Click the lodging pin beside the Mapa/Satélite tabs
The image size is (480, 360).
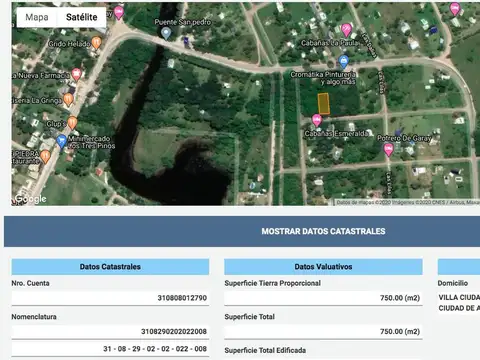[119, 13]
